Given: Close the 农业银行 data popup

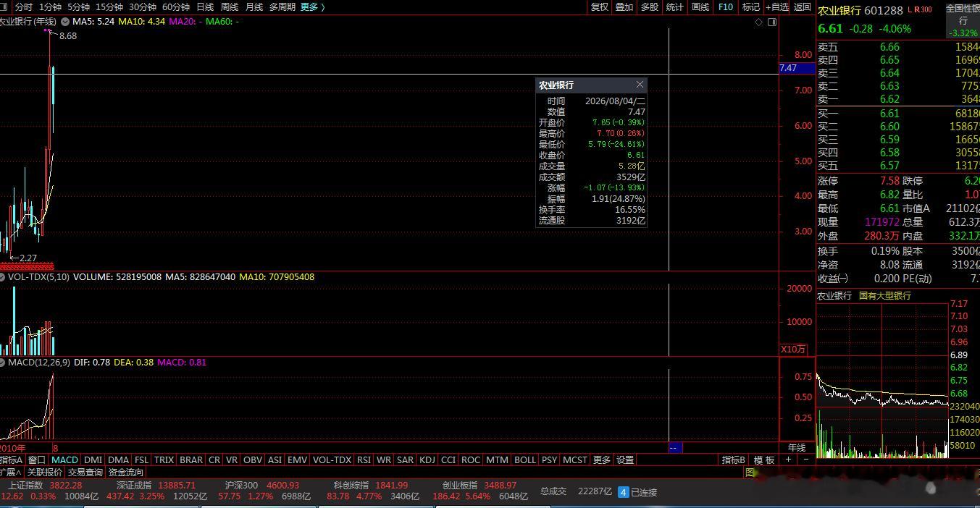Looking at the screenshot, I should click(640, 85).
